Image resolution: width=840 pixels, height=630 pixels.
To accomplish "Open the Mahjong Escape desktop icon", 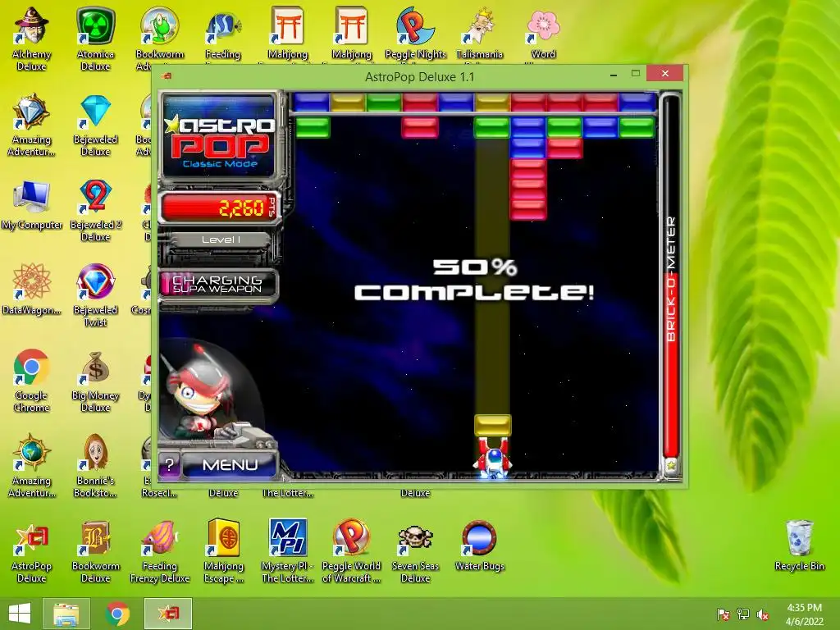I will point(223,552).
